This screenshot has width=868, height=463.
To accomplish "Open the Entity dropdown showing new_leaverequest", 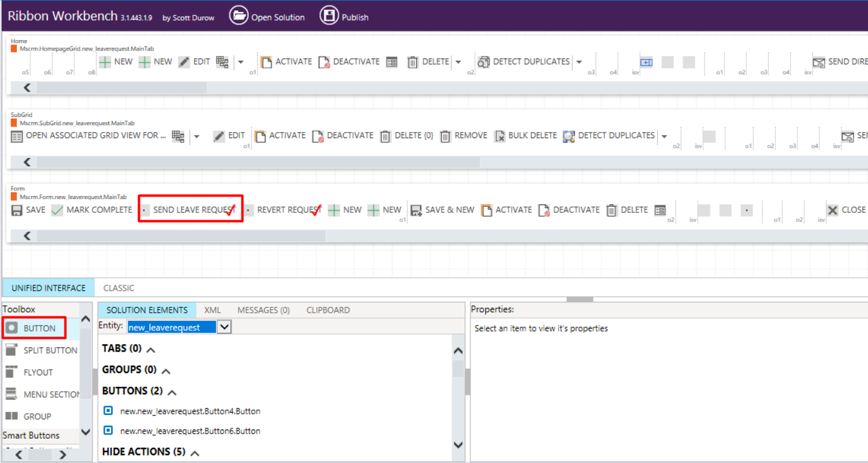I will pos(224,326).
